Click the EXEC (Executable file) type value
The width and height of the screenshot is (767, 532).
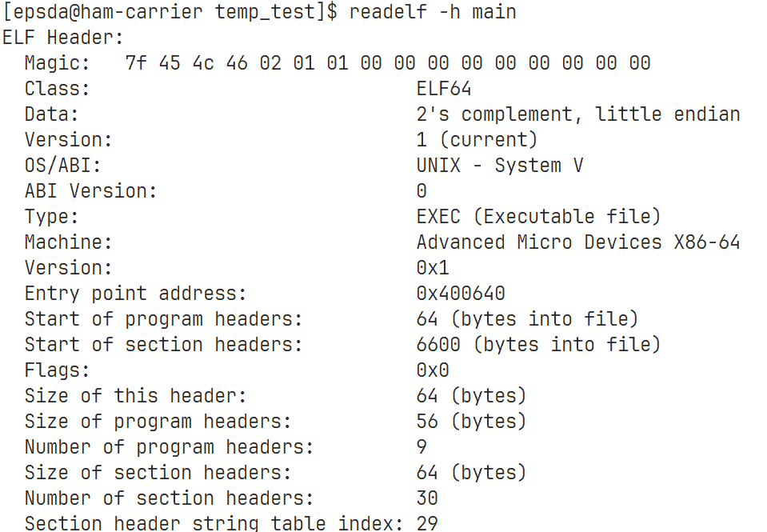point(538,216)
